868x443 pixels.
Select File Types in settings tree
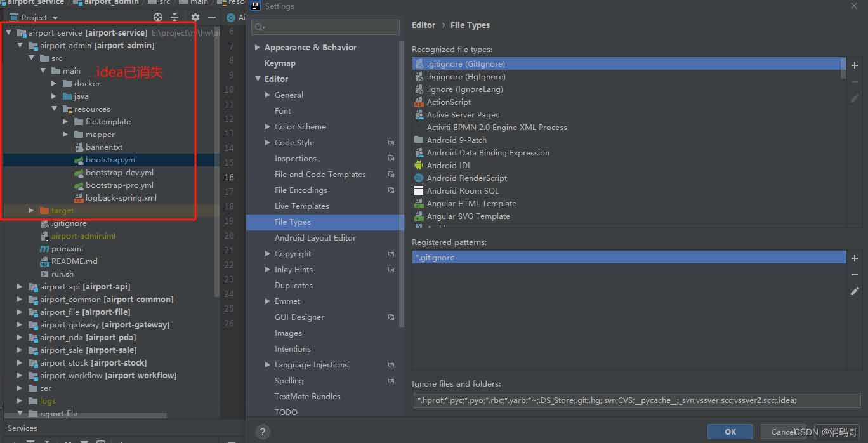(325, 222)
